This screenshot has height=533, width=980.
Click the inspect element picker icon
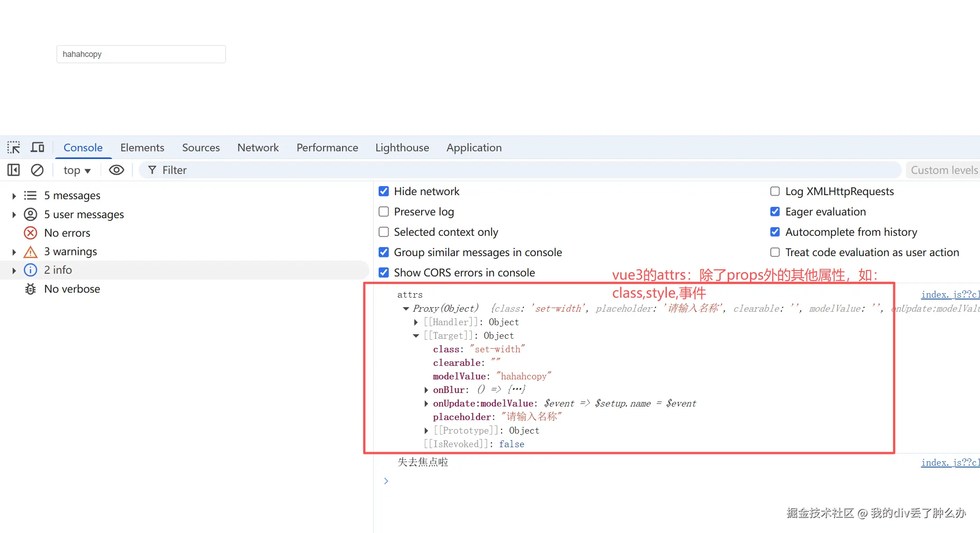pyautogui.click(x=14, y=148)
